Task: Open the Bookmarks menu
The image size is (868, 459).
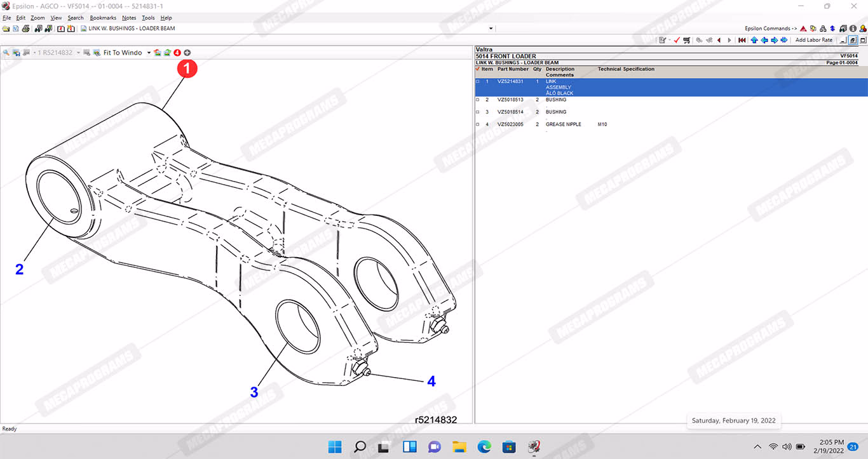Action: [x=103, y=18]
